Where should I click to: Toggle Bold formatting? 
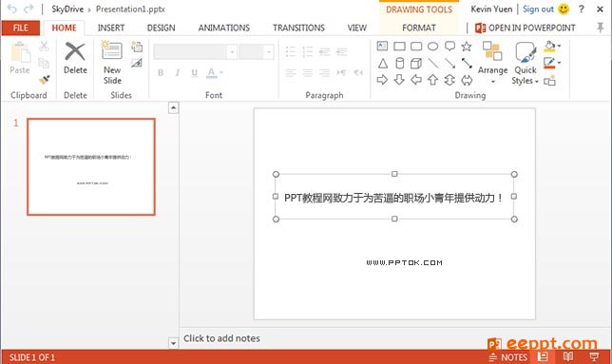(x=161, y=73)
